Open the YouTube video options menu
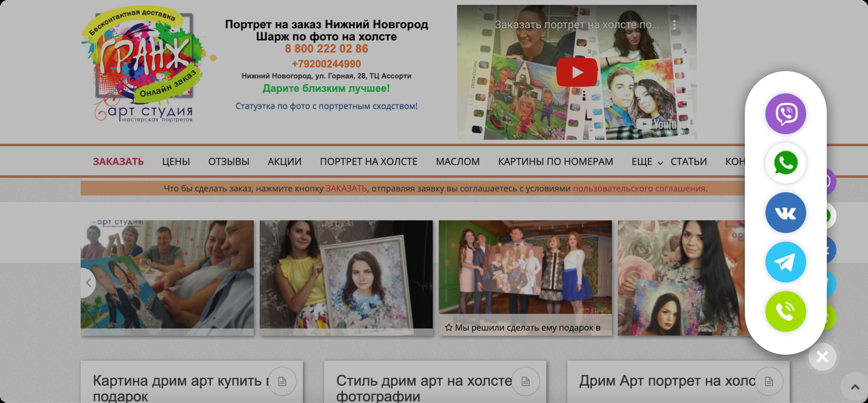 pyautogui.click(x=674, y=25)
